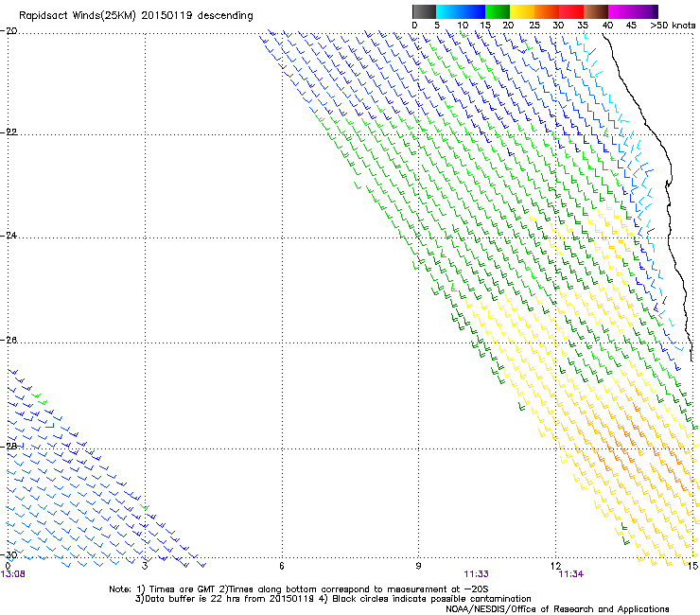Image resolution: width=700 pixels, height=615 pixels.
Task: Click the '40' label under the color scale
Action: (607, 26)
